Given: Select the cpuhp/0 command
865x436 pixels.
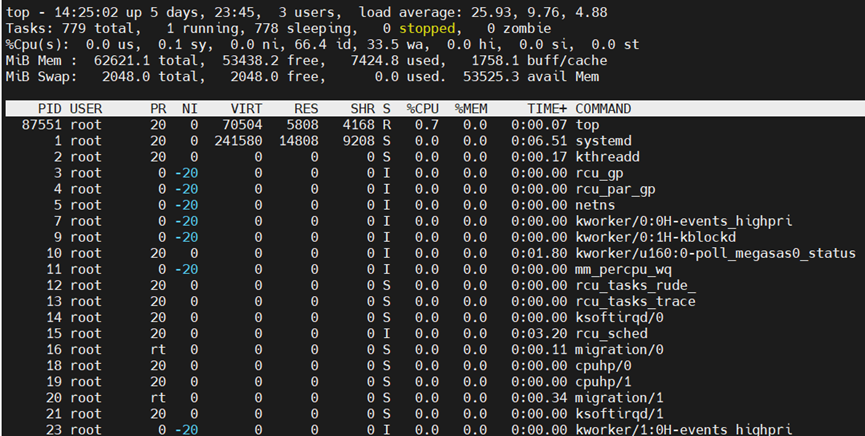Looking at the screenshot, I should coord(603,365).
